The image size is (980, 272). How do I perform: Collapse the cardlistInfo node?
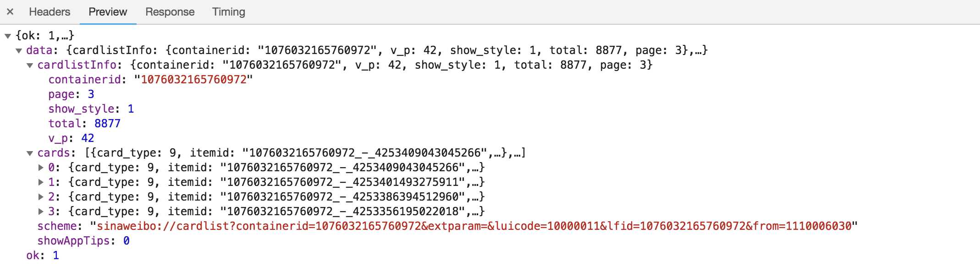30,65
